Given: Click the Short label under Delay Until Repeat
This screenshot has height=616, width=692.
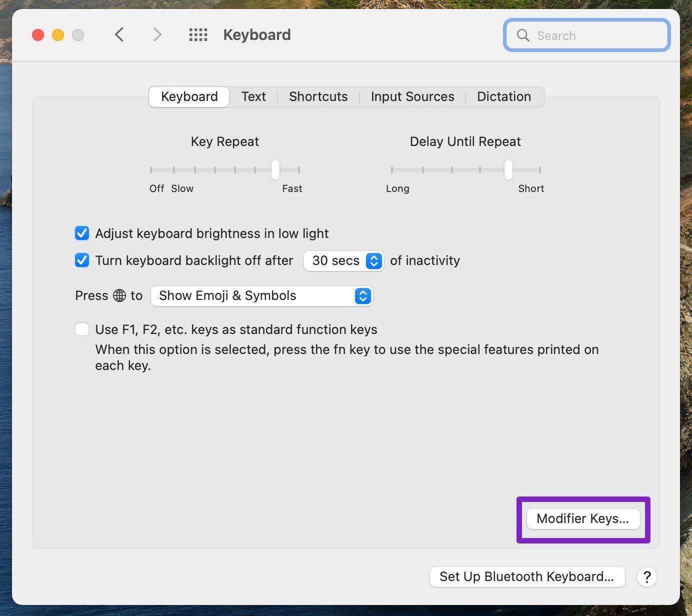Looking at the screenshot, I should pos(531,188).
